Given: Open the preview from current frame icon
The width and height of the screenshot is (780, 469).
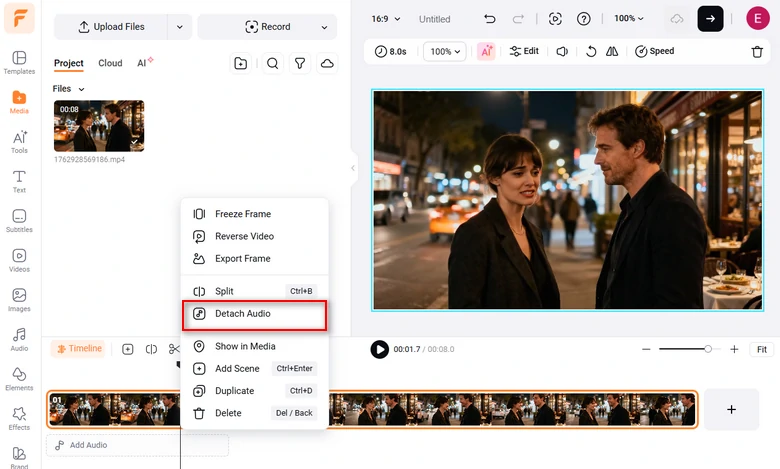Looking at the screenshot, I should pos(555,19).
